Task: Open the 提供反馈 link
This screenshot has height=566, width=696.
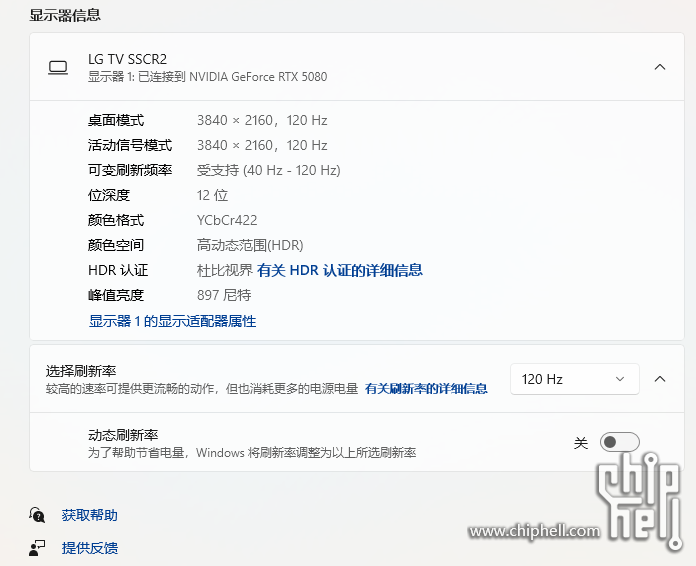Action: (x=90, y=548)
